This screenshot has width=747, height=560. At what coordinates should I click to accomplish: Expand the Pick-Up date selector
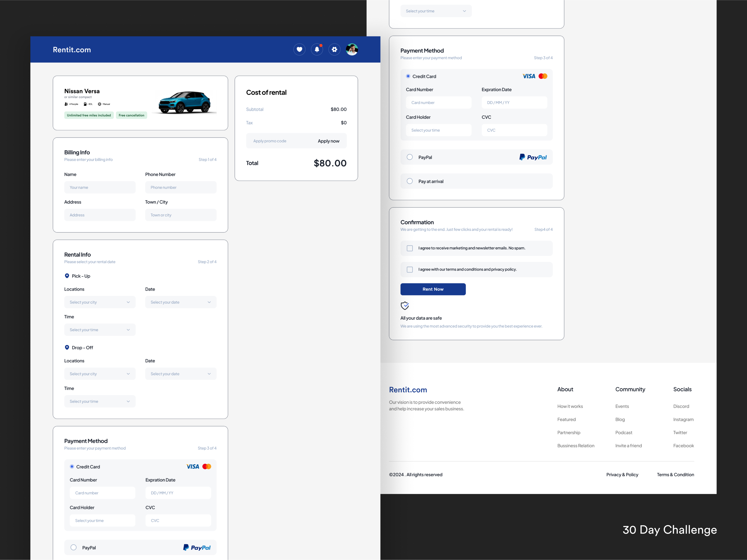pos(181,302)
